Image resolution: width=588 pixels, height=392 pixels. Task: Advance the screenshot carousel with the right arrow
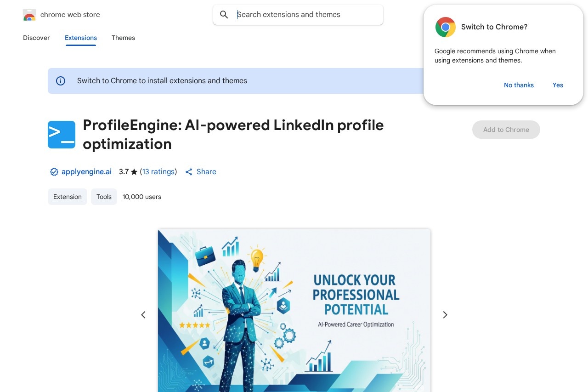coord(444,315)
